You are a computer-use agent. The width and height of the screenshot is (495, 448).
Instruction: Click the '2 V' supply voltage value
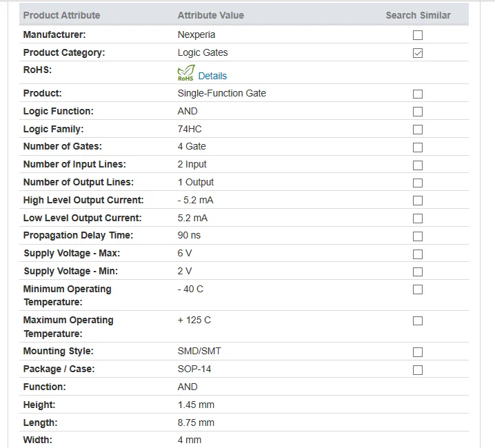[185, 271]
